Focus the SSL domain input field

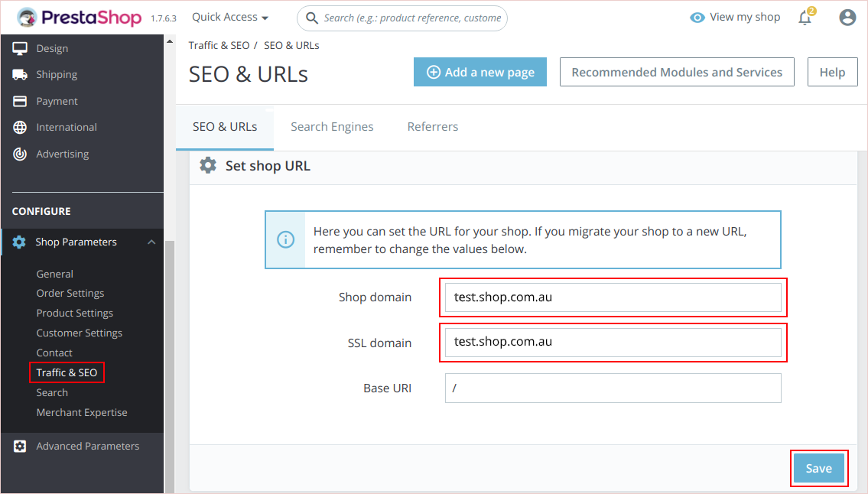coord(613,343)
